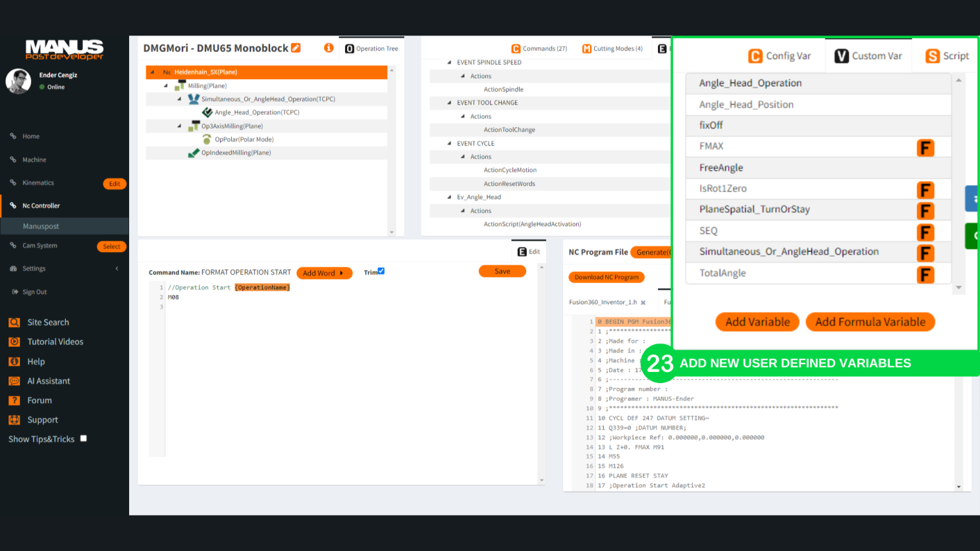Open Site Search from the sidebar
Viewport: 980px width, 551px height.
[47, 323]
